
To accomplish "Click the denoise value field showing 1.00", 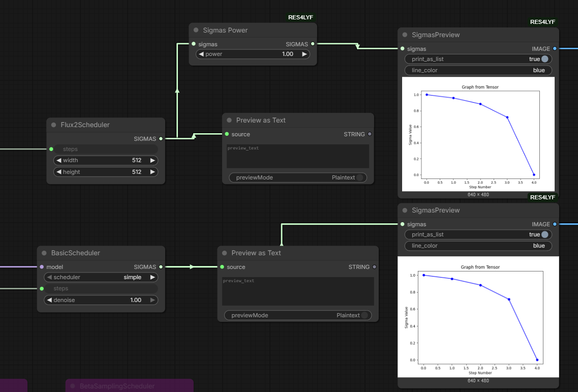I will (101, 300).
